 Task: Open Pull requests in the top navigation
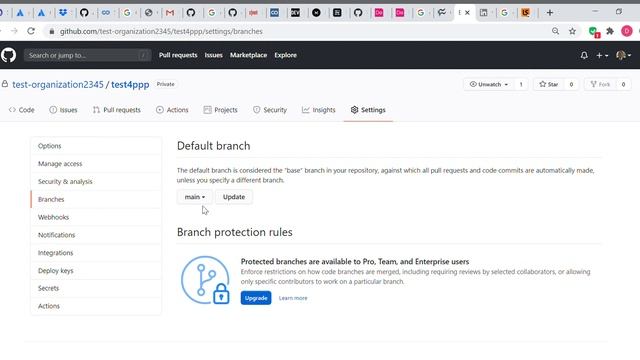point(178,55)
